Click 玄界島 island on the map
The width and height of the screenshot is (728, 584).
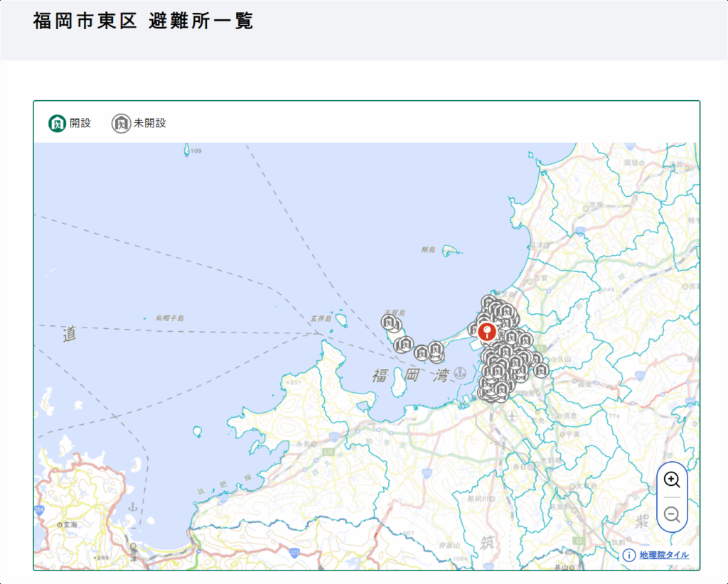point(341,320)
